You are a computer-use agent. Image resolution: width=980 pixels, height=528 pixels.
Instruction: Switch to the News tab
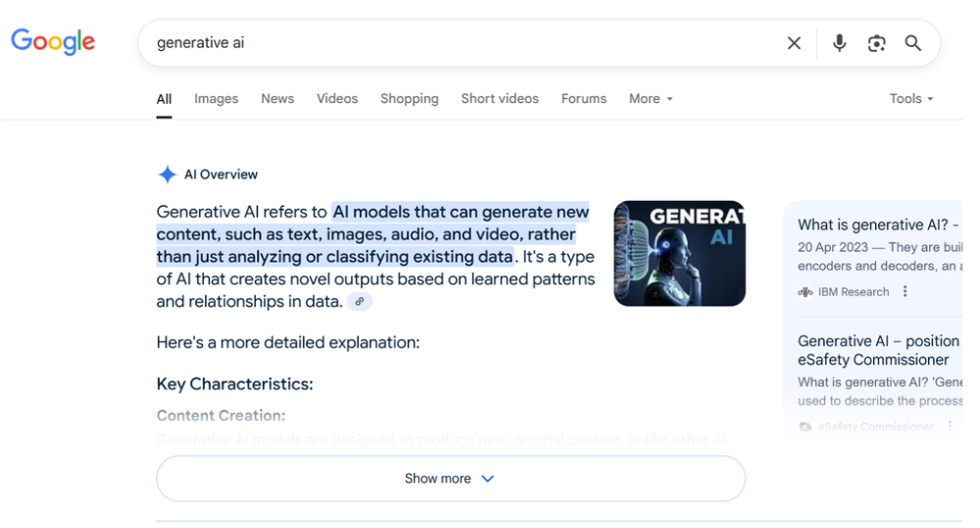[277, 99]
